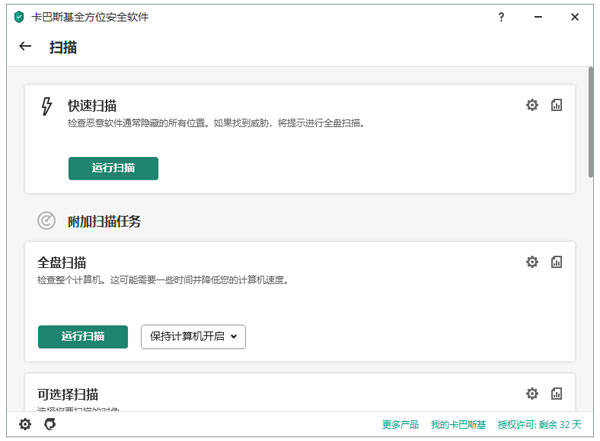Open report icon for 快速扫描

point(556,105)
